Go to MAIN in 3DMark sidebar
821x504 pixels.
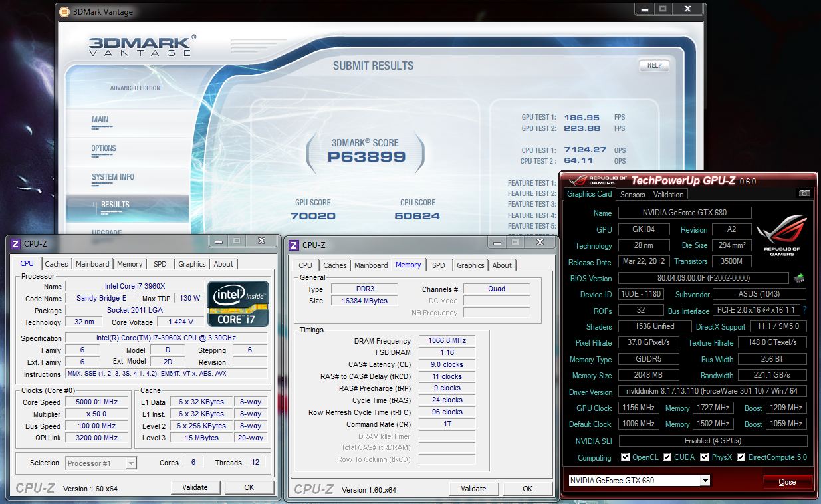(x=100, y=120)
